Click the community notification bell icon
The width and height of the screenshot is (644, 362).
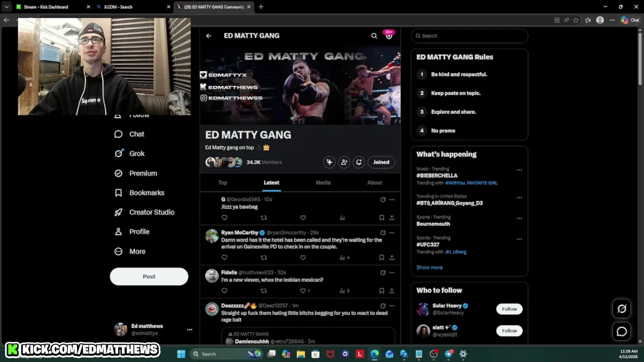coord(359,162)
